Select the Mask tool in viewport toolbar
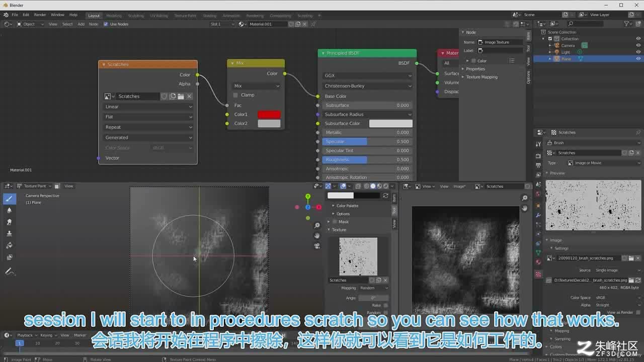Image resolution: width=644 pixels, height=362 pixels. [x=9, y=257]
